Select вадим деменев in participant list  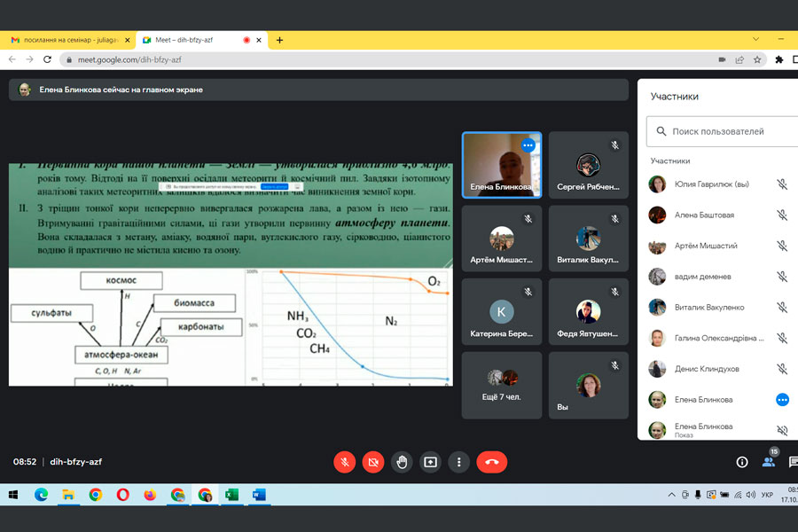pos(717,277)
